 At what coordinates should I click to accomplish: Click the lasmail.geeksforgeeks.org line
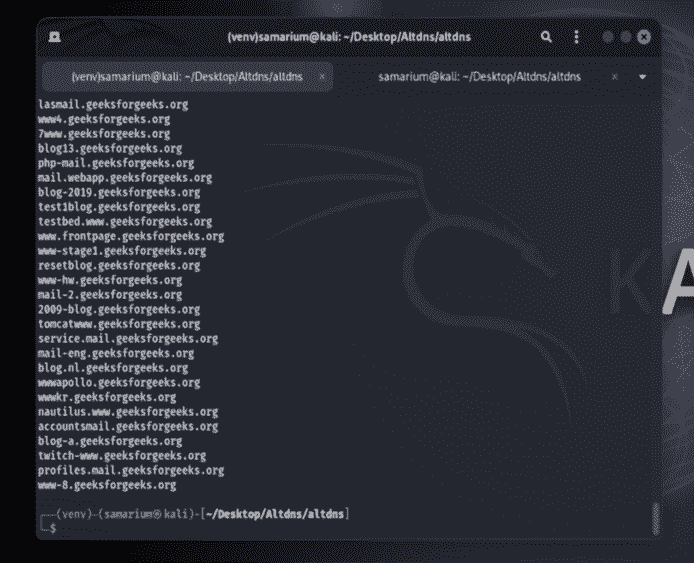[113, 104]
